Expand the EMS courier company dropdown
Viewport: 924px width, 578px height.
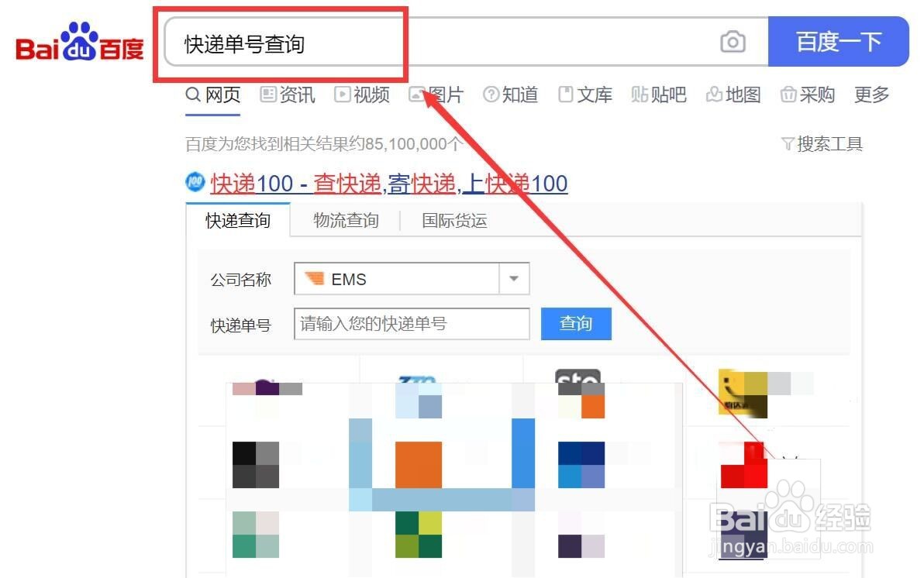pos(513,279)
